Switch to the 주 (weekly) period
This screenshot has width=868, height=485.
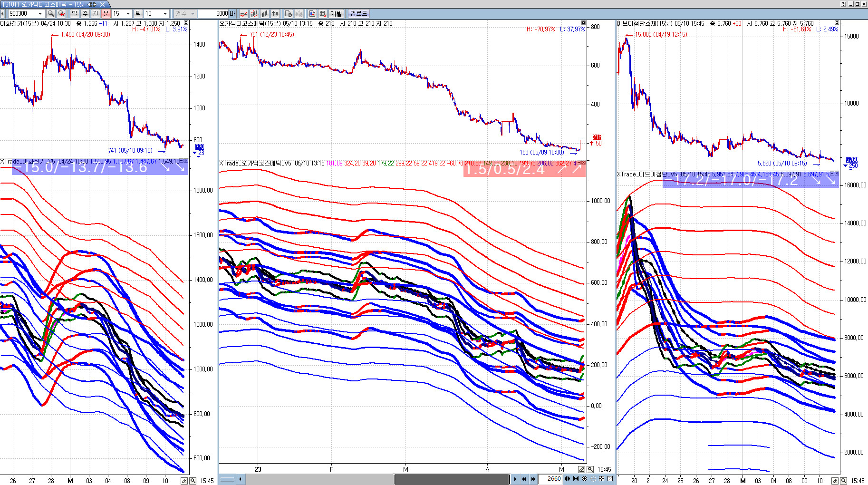pyautogui.click(x=85, y=14)
